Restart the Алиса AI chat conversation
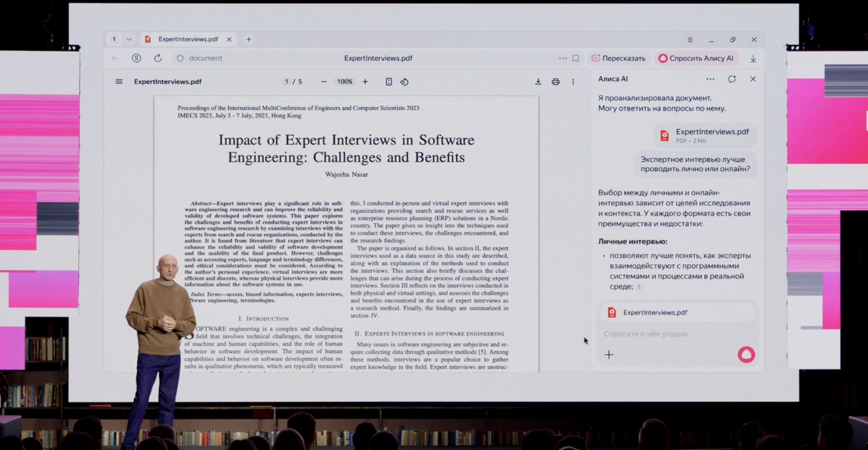The width and height of the screenshot is (868, 450). point(732,79)
